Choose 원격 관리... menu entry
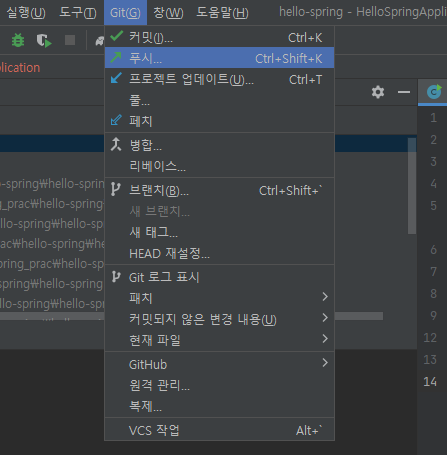The image size is (447, 455). [219, 385]
